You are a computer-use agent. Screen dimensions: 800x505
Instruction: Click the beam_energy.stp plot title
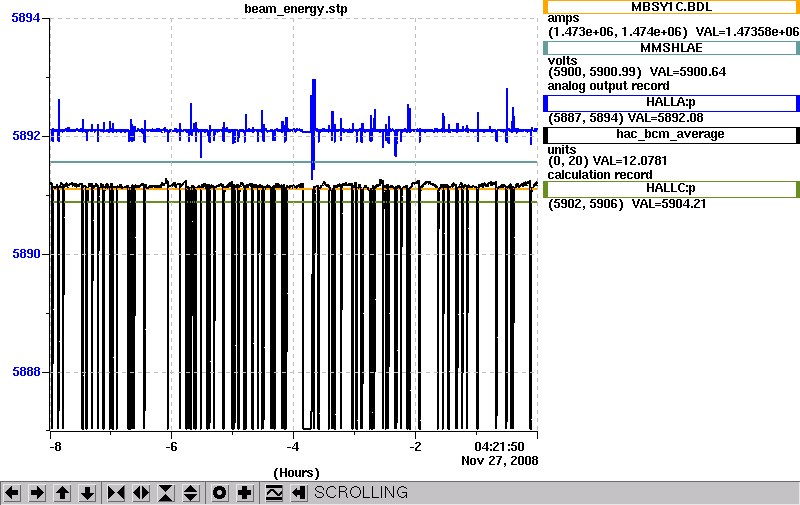tap(296, 9)
